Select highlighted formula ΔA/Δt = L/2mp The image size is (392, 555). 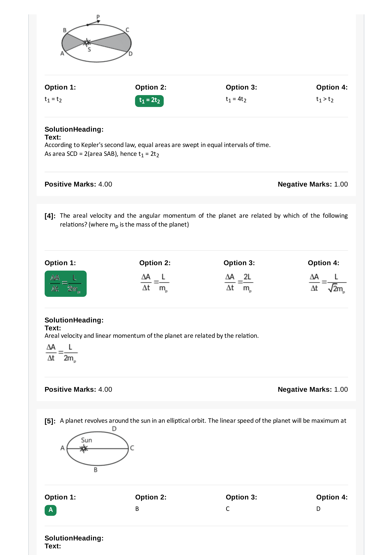pyautogui.click(x=66, y=284)
